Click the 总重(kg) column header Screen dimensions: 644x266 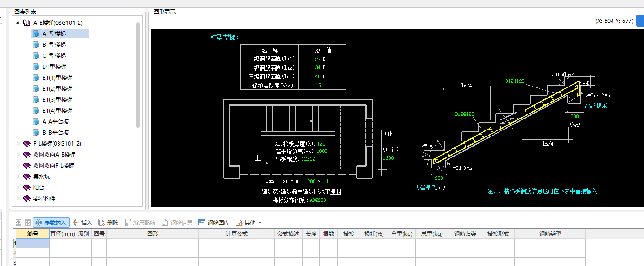tap(432, 233)
